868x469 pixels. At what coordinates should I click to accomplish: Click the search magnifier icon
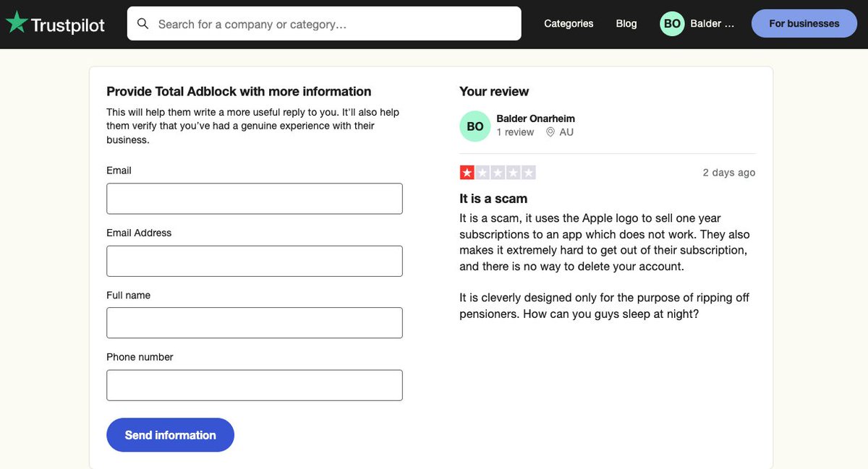(143, 24)
